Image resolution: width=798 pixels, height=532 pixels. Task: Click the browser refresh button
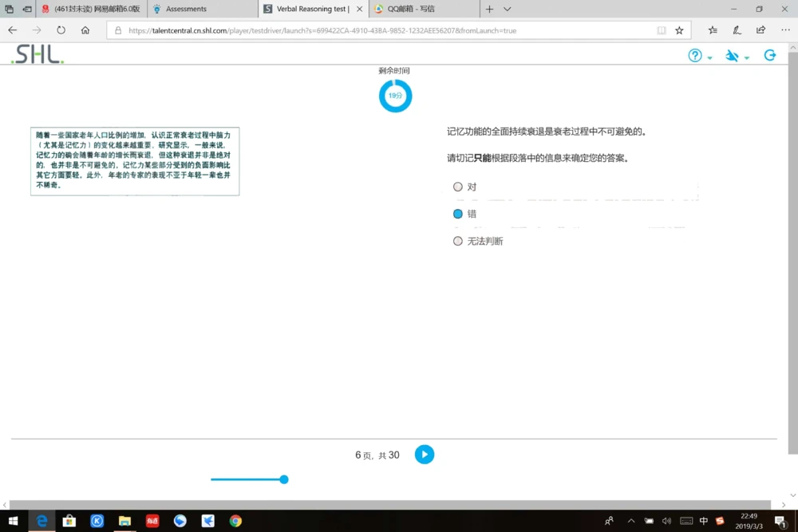60,30
